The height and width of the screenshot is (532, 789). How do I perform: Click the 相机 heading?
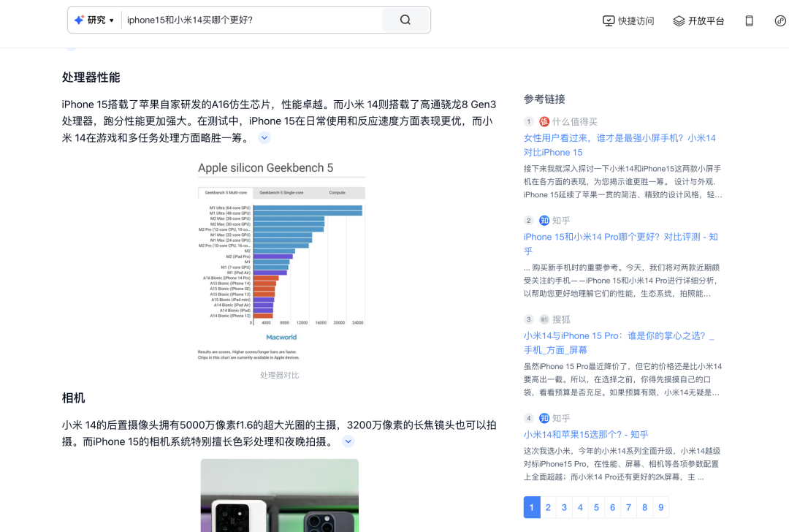(74, 398)
